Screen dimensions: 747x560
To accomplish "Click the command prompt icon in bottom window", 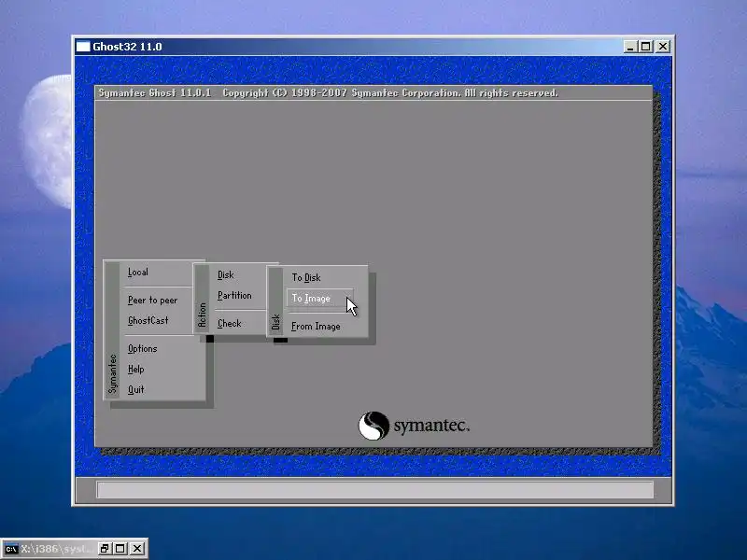I will pyautogui.click(x=11, y=549).
